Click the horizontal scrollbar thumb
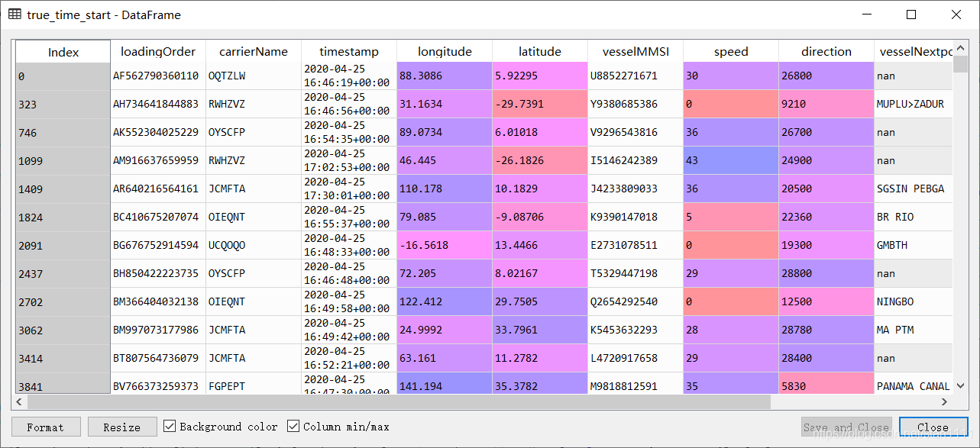Screen dimensions: 980x448 [x=399, y=401]
